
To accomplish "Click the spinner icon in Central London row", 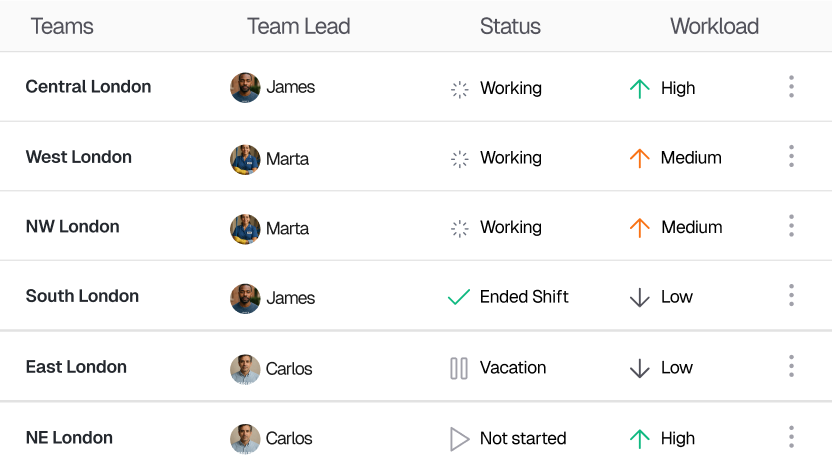I will pos(460,90).
